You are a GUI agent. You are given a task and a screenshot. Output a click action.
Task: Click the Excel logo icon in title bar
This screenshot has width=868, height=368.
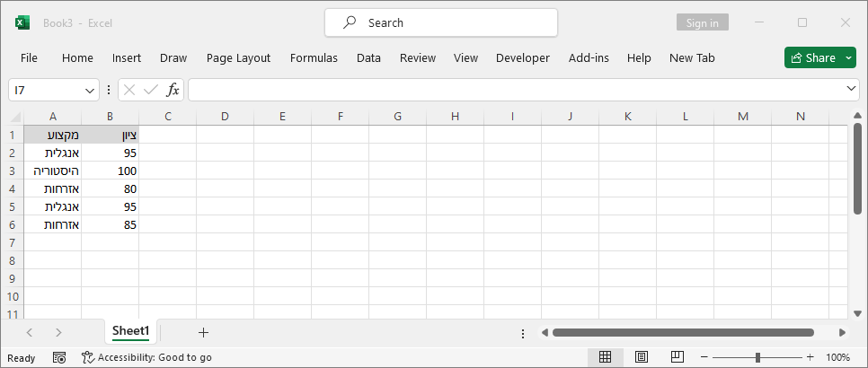(22, 22)
